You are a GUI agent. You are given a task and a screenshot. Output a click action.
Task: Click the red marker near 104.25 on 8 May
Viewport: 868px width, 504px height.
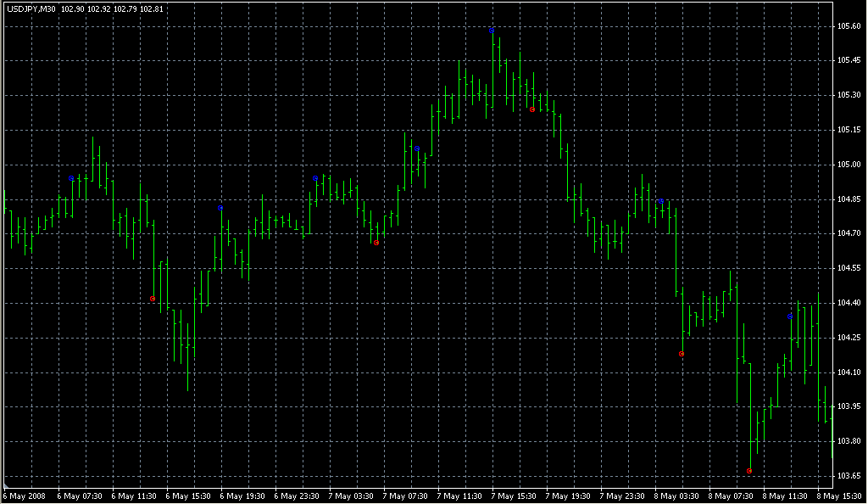point(682,354)
